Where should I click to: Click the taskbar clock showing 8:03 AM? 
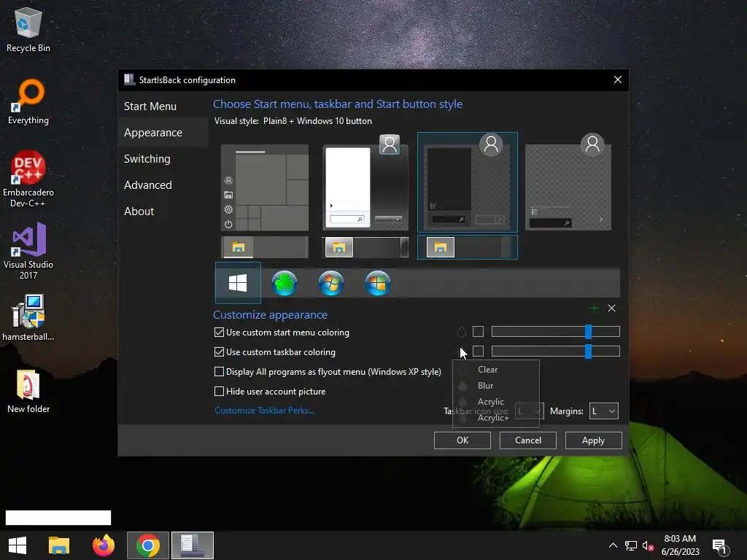680,545
